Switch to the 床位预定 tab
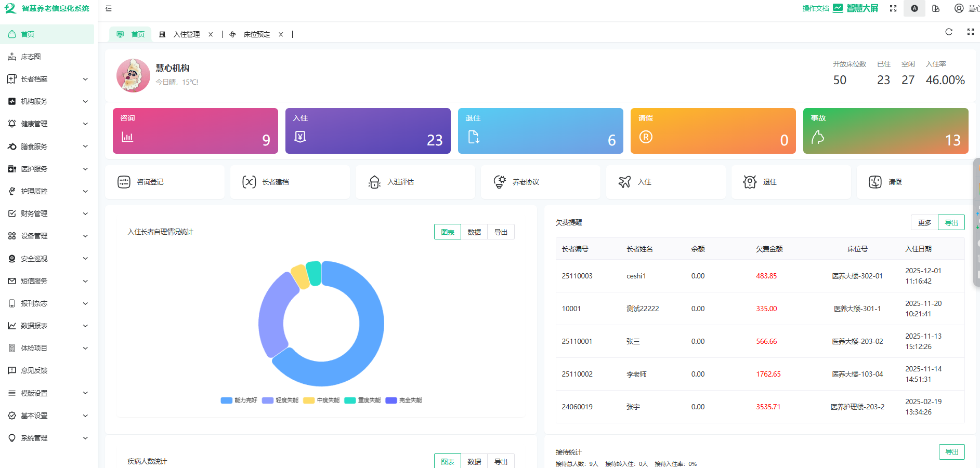Image resolution: width=980 pixels, height=468 pixels. coord(256,34)
